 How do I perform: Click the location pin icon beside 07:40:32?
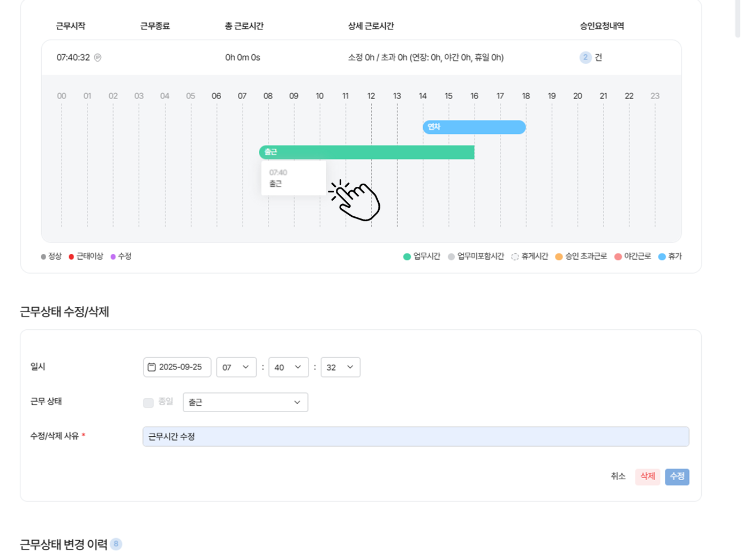coord(97,58)
